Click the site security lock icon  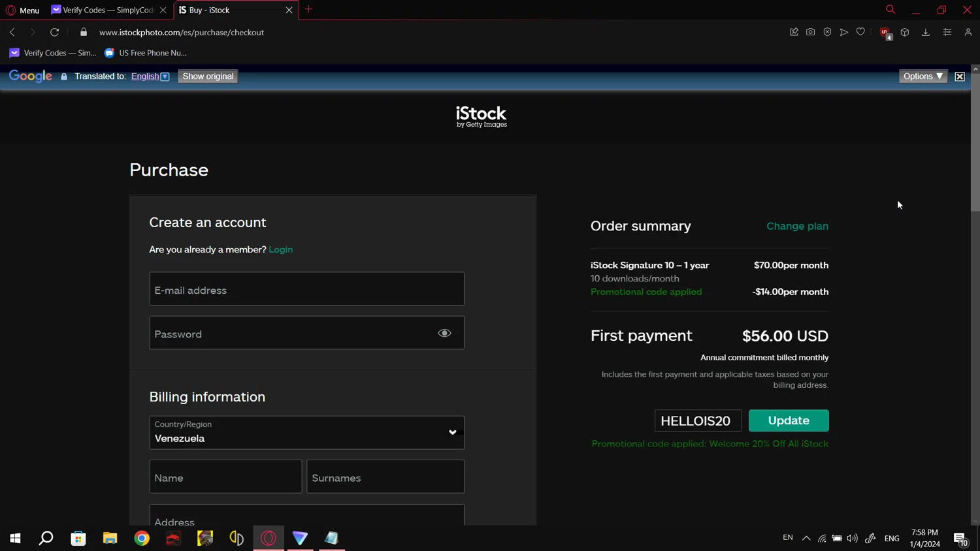point(84,32)
